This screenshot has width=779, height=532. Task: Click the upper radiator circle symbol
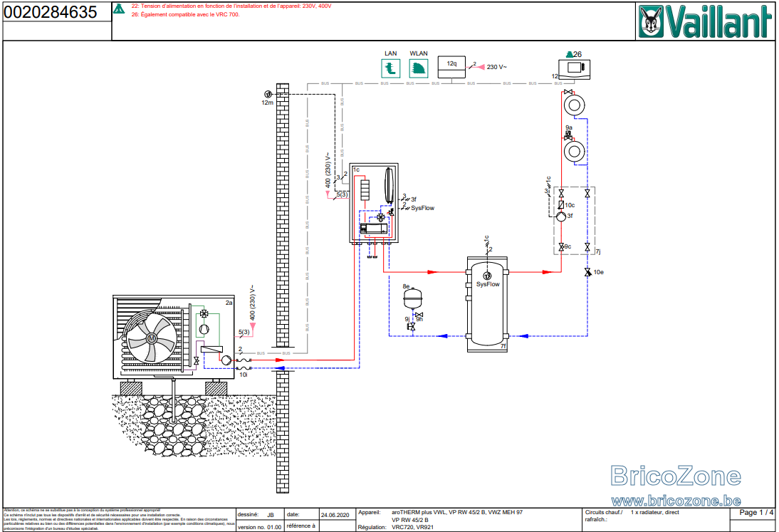pyautogui.click(x=575, y=105)
